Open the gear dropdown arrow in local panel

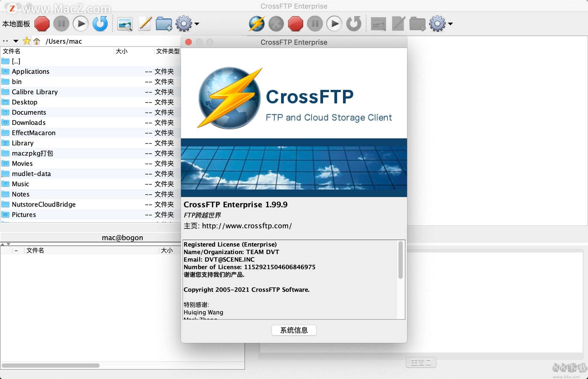tap(197, 24)
